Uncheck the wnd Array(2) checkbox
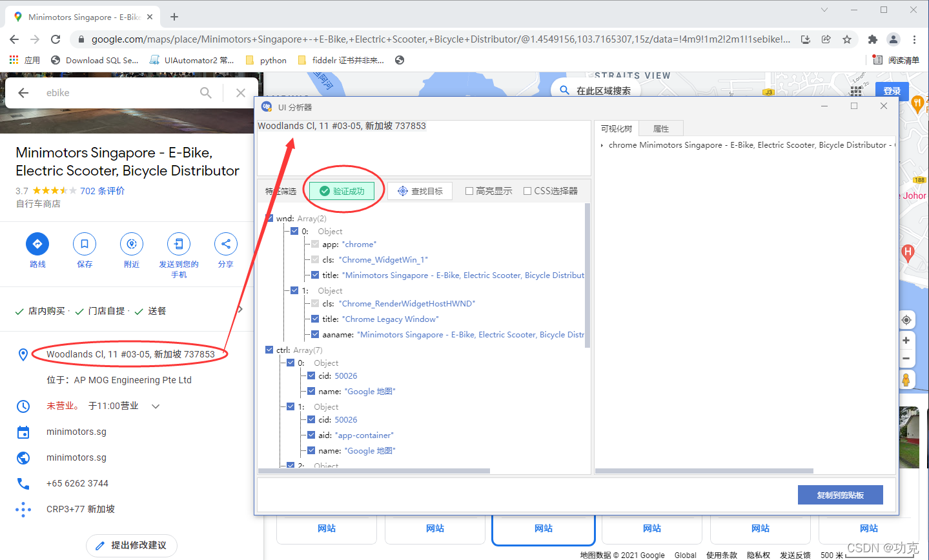 [269, 218]
